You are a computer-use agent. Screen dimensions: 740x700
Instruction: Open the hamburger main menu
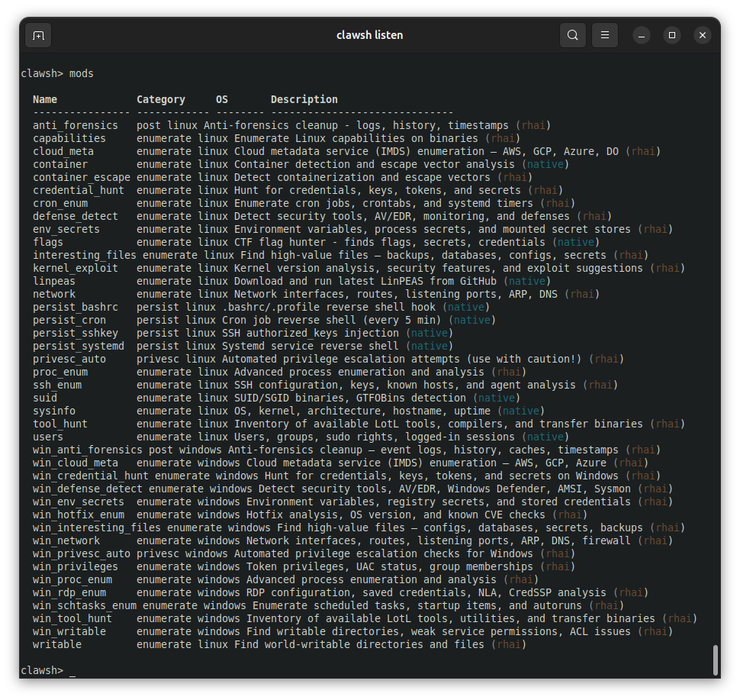click(x=604, y=35)
